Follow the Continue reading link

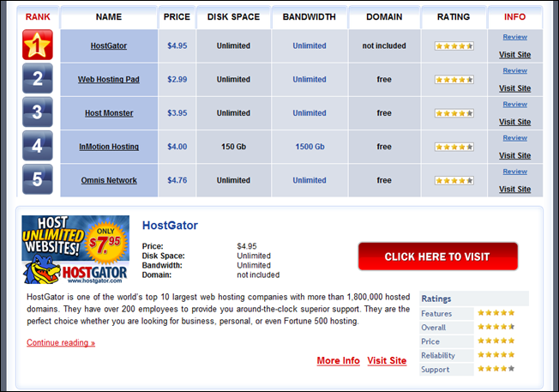[x=61, y=343]
